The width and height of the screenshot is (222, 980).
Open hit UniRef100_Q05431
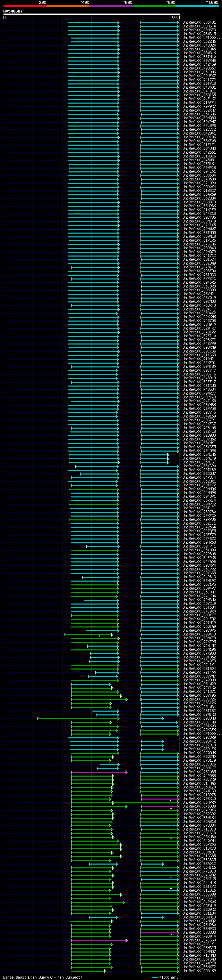click(199, 23)
